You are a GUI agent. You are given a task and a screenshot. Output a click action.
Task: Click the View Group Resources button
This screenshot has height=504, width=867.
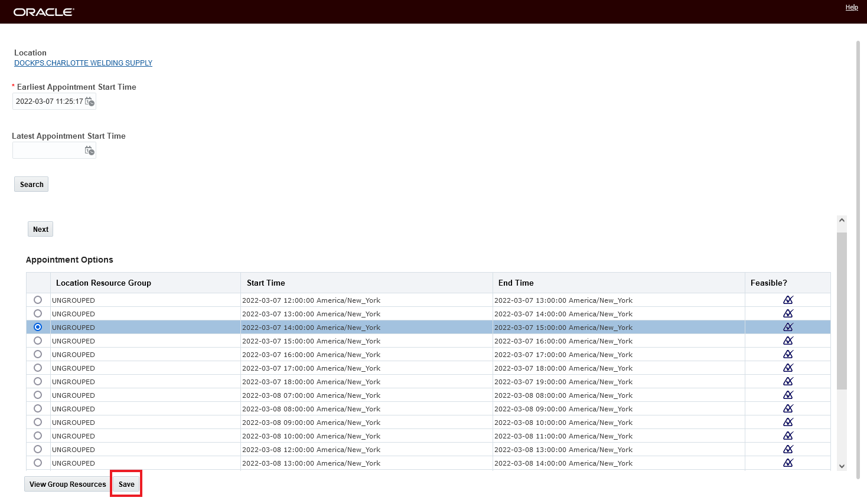coord(67,484)
